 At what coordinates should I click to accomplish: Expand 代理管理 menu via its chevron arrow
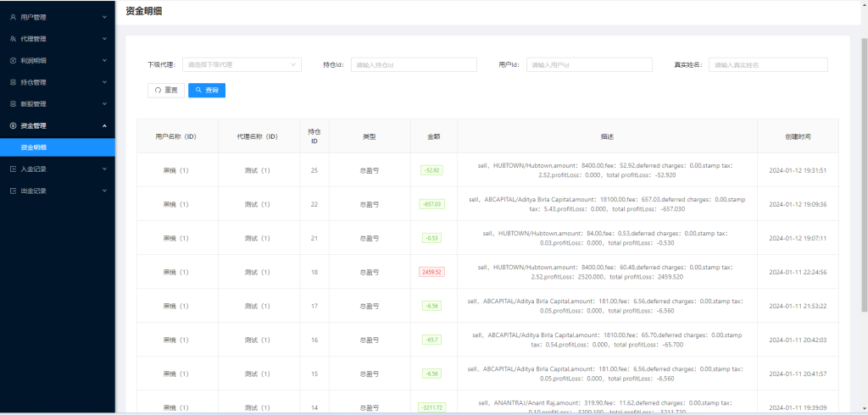tap(104, 39)
